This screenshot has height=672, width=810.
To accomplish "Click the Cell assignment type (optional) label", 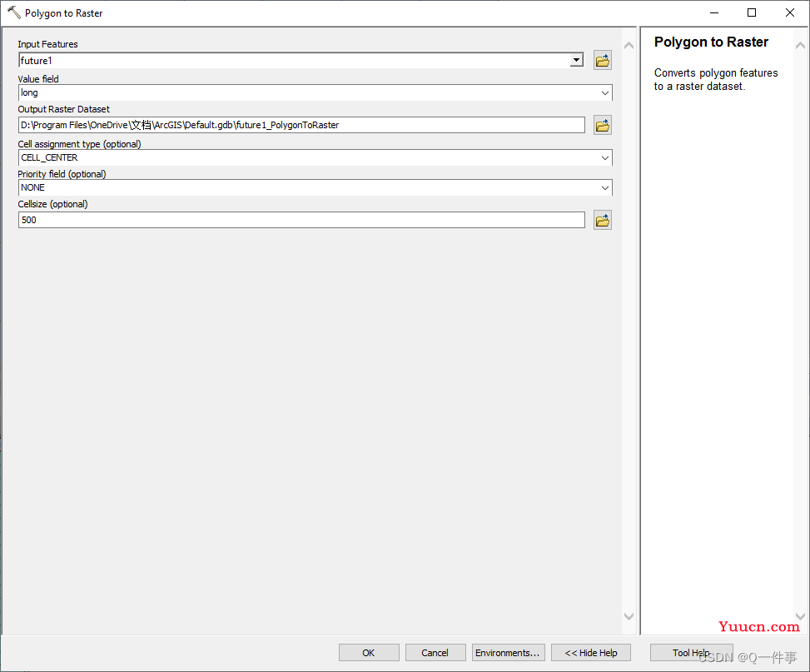I will (x=80, y=144).
